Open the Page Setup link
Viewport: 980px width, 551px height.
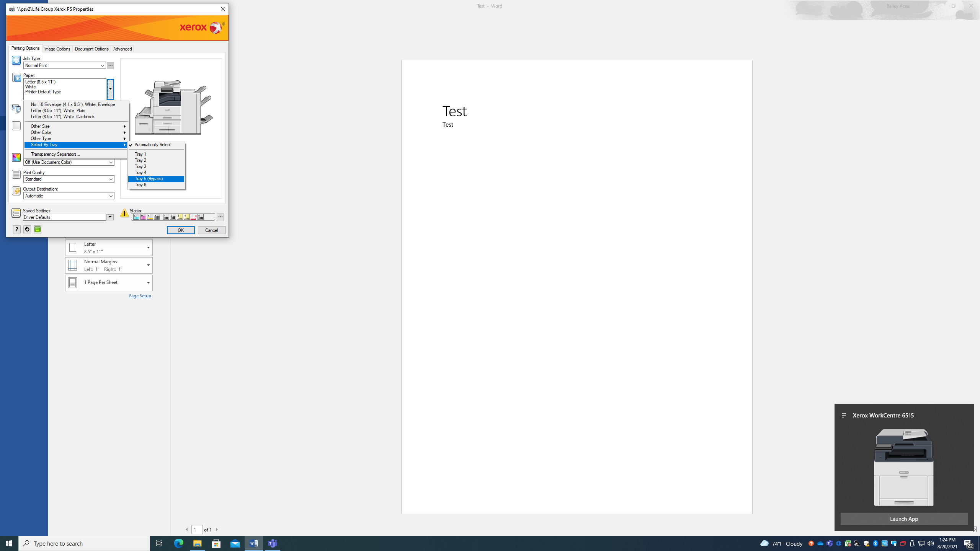click(140, 296)
